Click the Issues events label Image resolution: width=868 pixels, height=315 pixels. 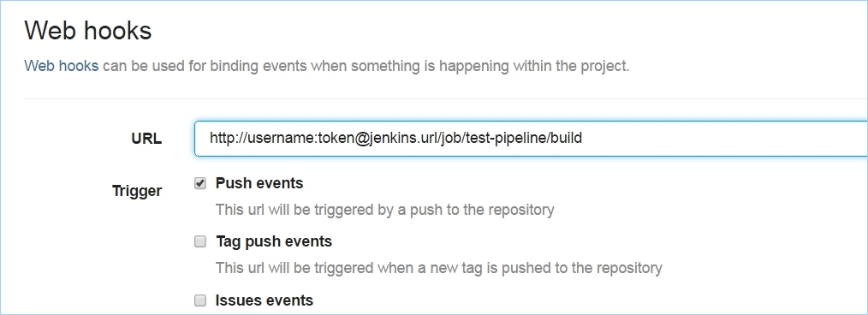tap(264, 300)
